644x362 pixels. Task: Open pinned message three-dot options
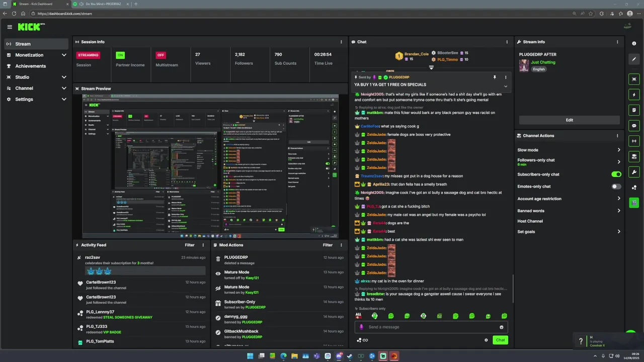506,77
